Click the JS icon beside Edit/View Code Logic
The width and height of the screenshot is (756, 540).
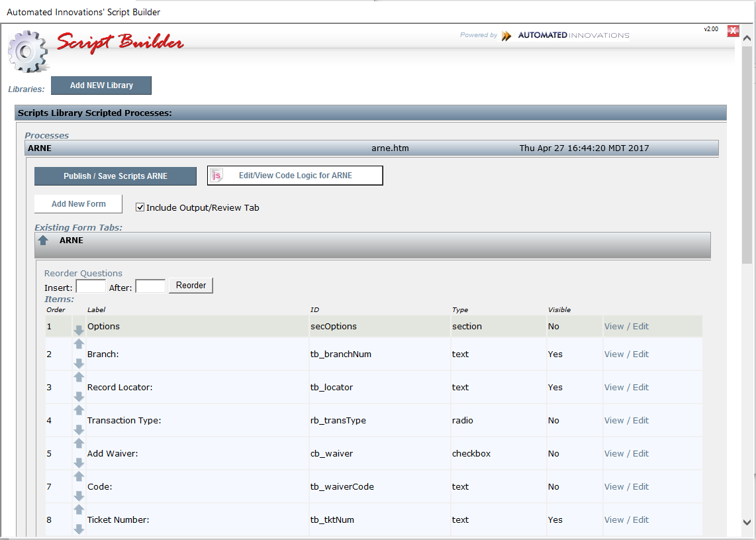(x=216, y=175)
